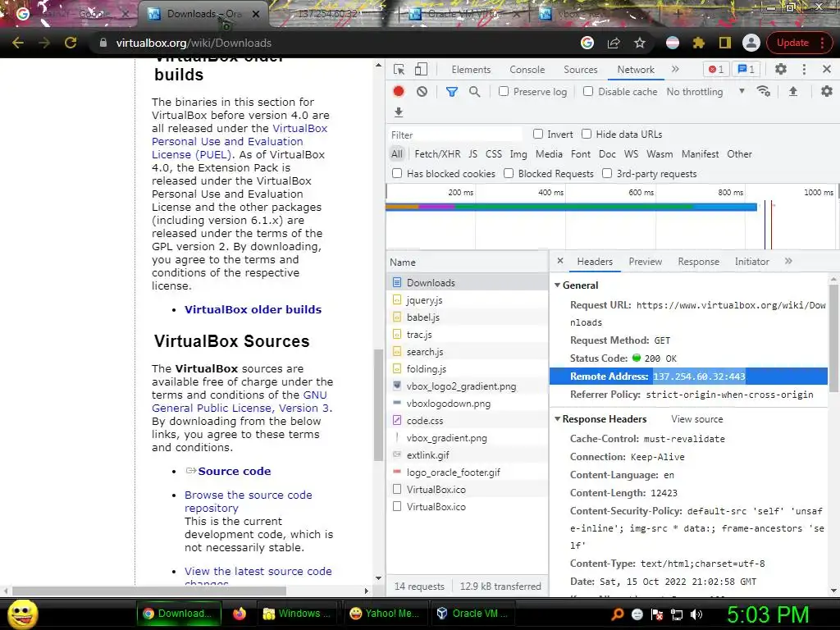This screenshot has width=840, height=630.
Task: Open the Initiator tab of request details
Action: pyautogui.click(x=751, y=262)
